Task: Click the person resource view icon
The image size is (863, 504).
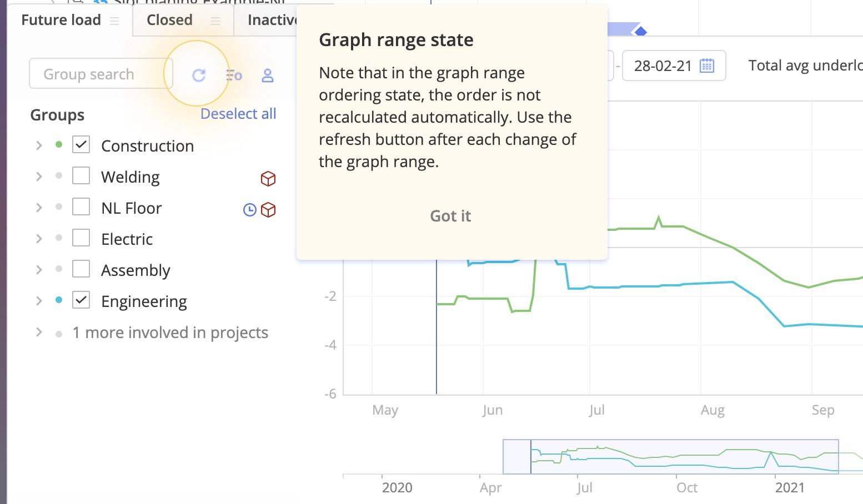Action: click(x=268, y=75)
